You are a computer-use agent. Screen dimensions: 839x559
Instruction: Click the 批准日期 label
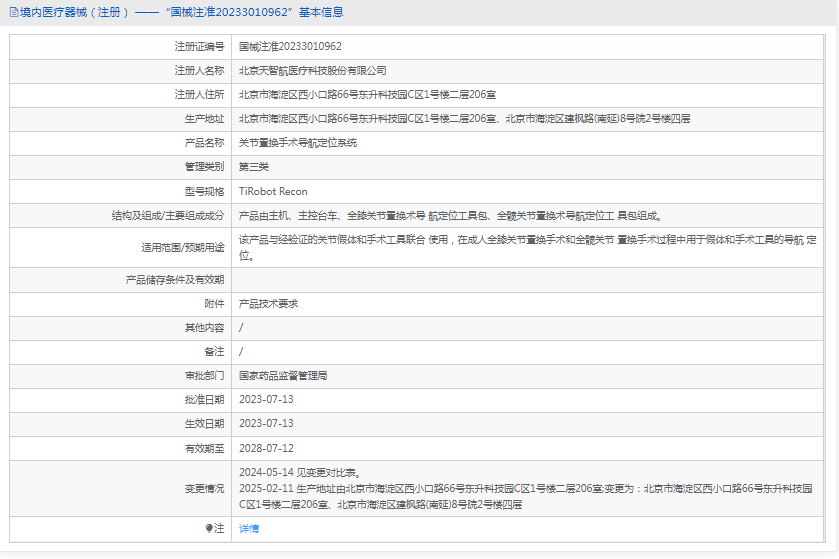click(204, 400)
